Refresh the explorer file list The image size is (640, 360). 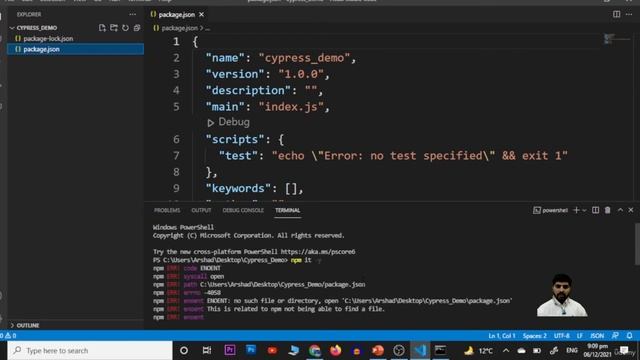tap(125, 28)
